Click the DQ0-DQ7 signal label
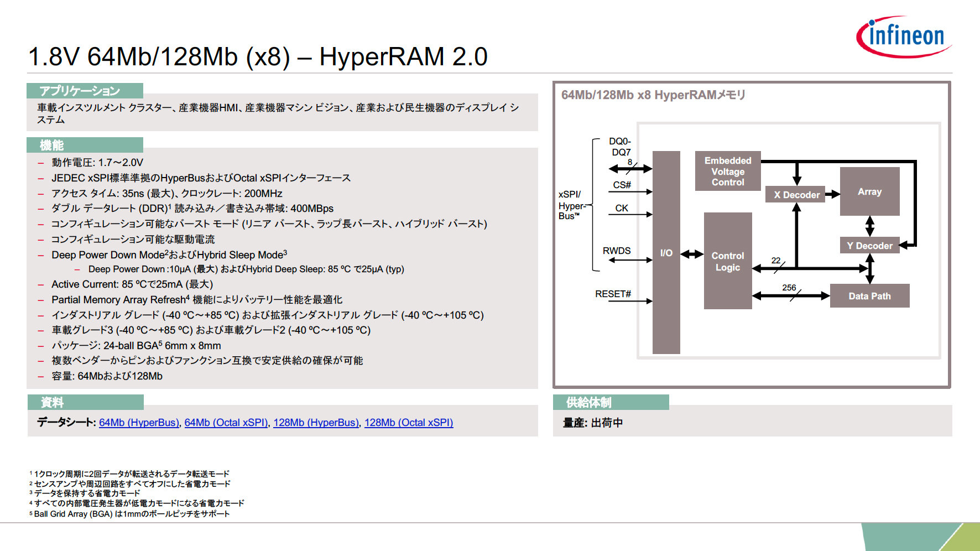Viewport: 980px width, 551px height. pyautogui.click(x=621, y=147)
